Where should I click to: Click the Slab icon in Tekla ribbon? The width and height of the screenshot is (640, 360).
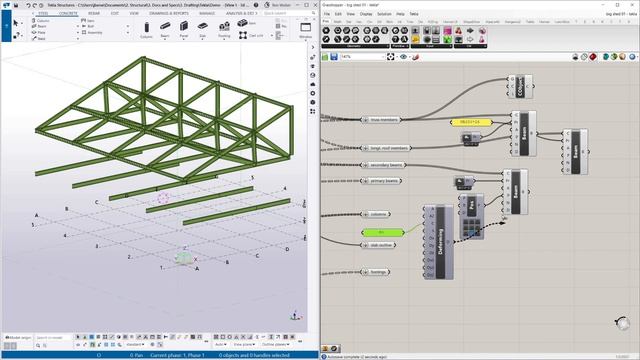(x=203, y=27)
